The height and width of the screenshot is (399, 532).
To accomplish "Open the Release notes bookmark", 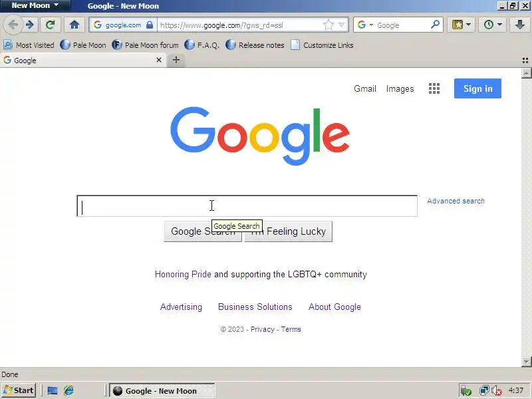I will (x=255, y=45).
